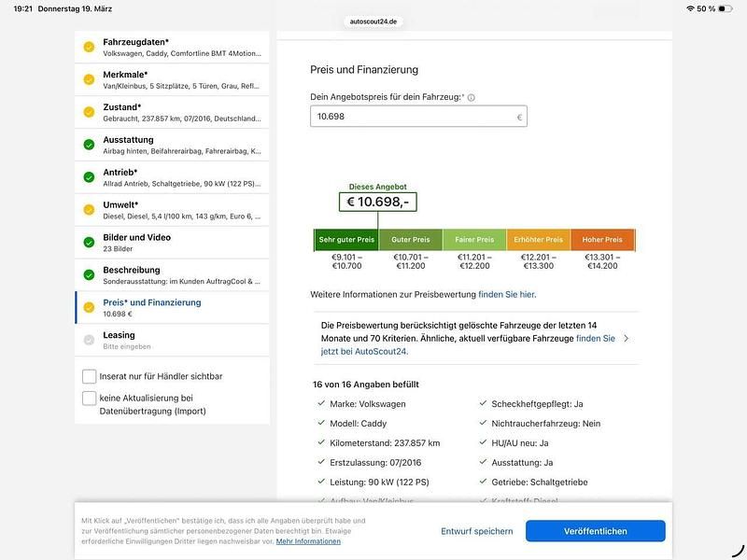Click the Angebotspreis input field with 10.698
The width and height of the screenshot is (747, 560).
[x=411, y=117]
